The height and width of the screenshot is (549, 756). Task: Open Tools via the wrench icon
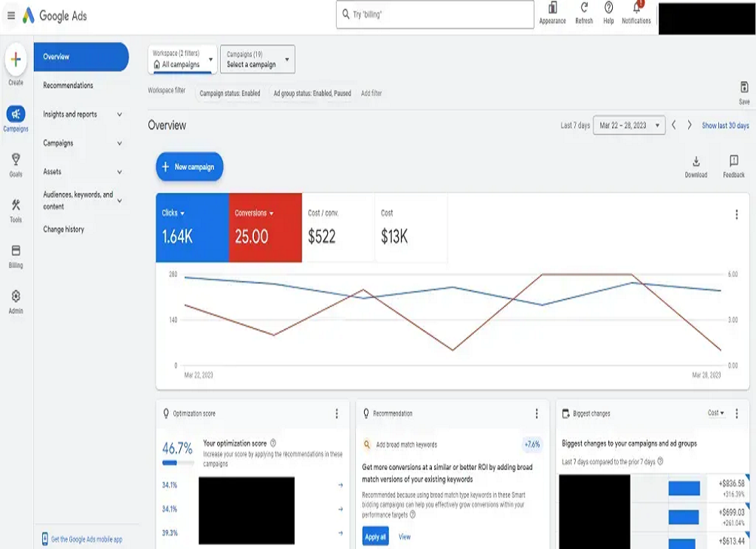[15, 204]
